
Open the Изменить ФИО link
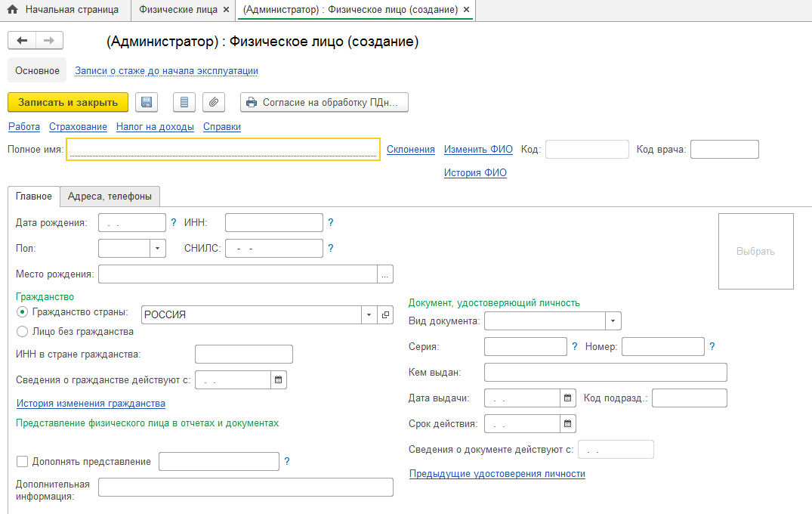[x=478, y=149]
